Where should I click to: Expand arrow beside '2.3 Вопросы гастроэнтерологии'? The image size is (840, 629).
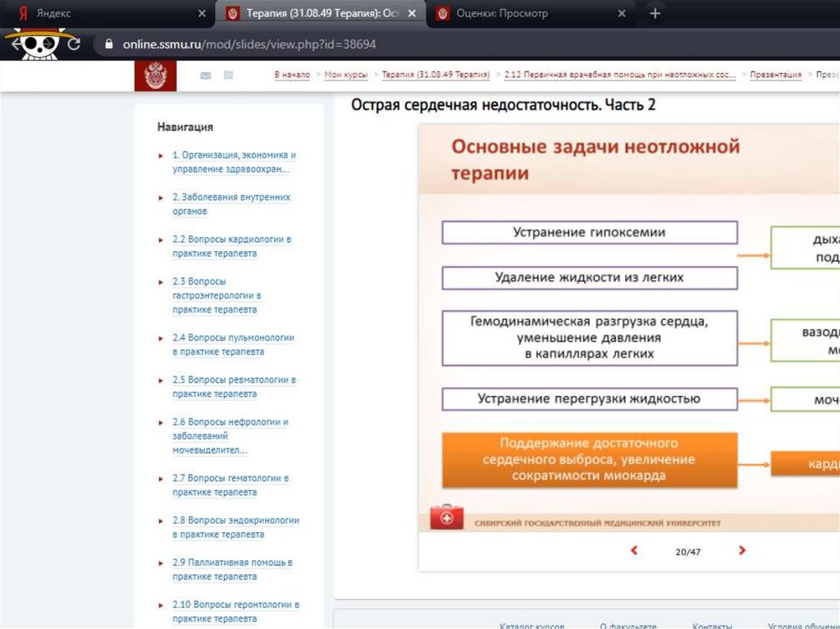point(161,282)
